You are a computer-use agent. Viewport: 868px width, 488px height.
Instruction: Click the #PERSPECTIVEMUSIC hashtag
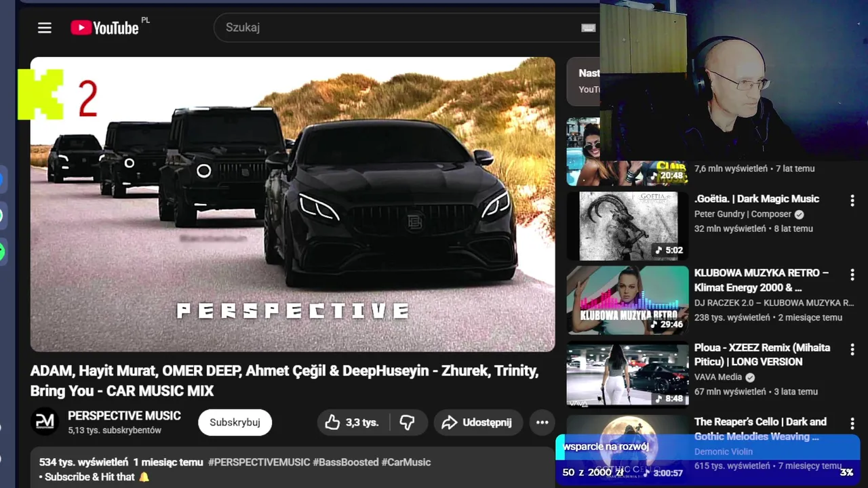coord(259,462)
